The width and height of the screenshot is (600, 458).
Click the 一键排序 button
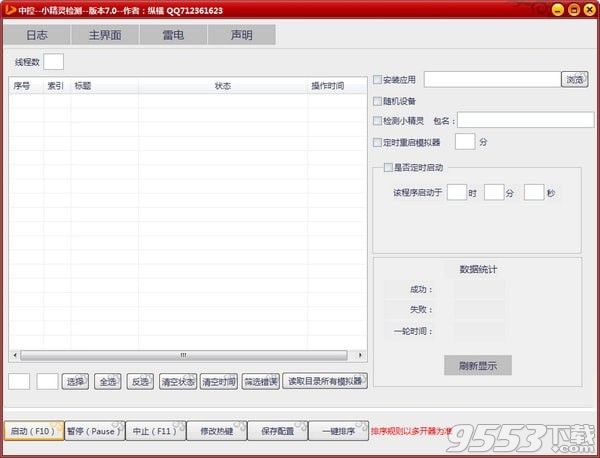pyautogui.click(x=338, y=431)
